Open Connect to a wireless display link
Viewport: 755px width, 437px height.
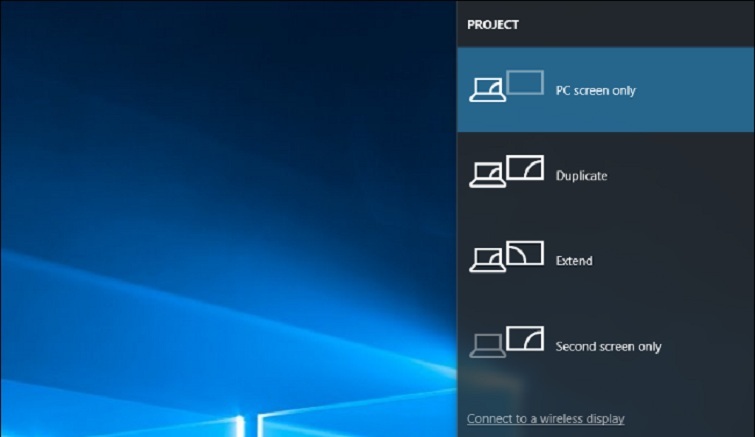pyautogui.click(x=545, y=418)
